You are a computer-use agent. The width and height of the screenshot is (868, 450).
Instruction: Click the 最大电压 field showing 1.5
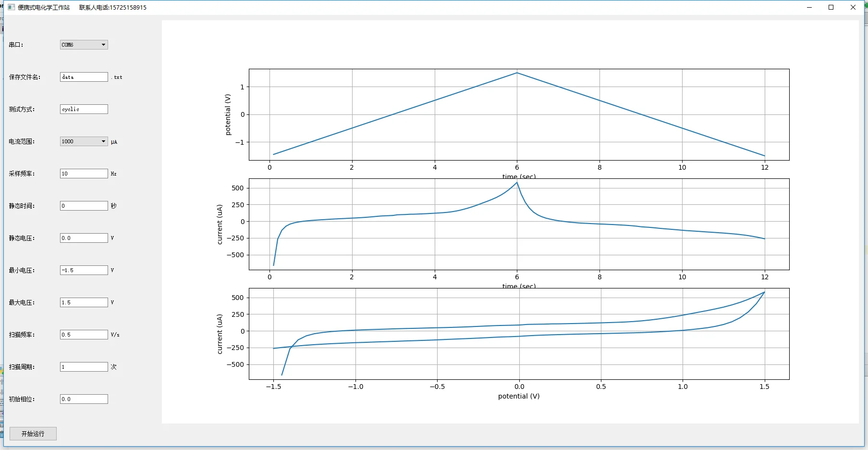[84, 302]
